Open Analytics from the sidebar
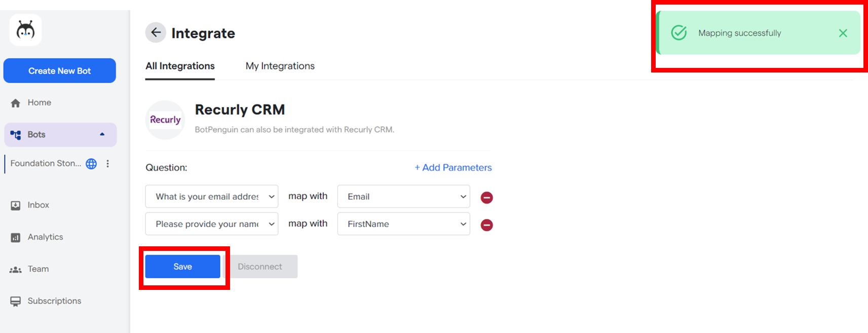This screenshot has width=868, height=333. [45, 237]
